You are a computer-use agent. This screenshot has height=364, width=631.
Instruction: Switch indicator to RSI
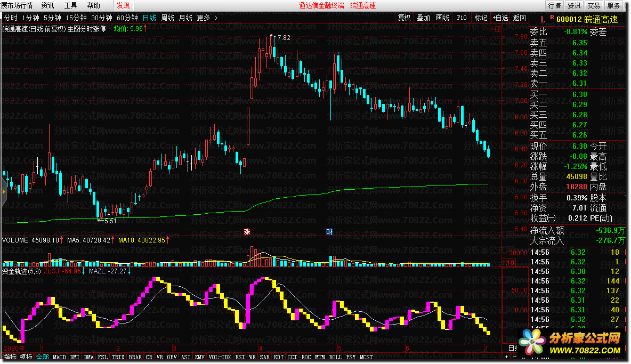tap(240, 357)
